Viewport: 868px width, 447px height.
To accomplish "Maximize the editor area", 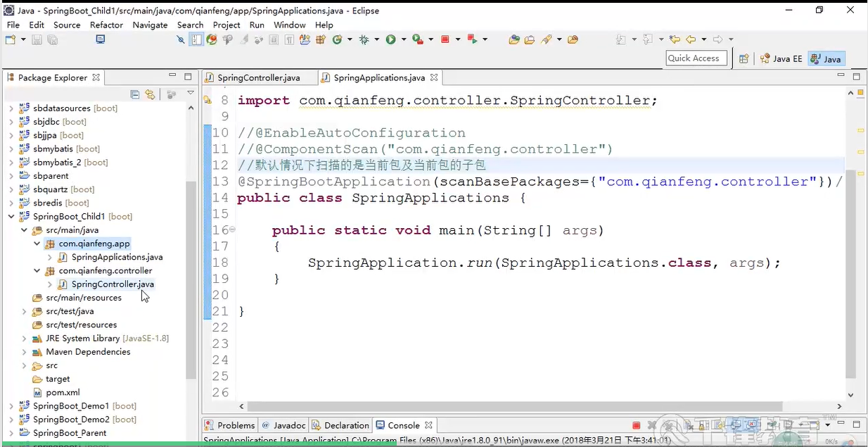I will pos(856,77).
